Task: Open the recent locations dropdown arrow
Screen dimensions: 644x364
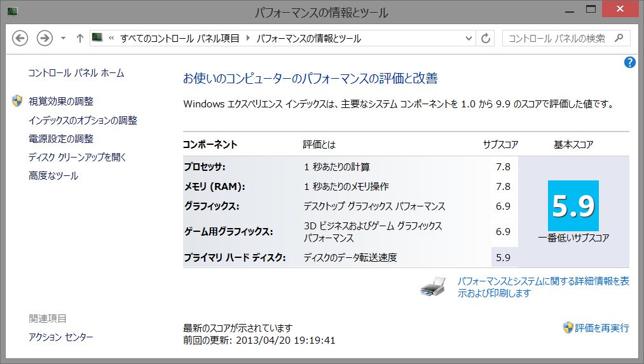Action: (x=63, y=38)
